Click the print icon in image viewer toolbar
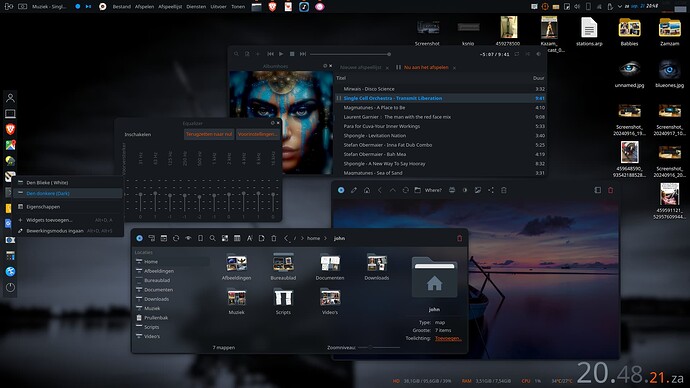 pos(452,190)
